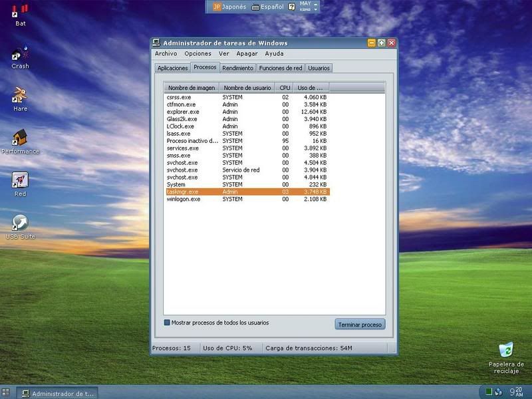Viewport: 532px width, 399px height.
Task: Click the Hare desktop shortcut icon
Action: pos(20,95)
